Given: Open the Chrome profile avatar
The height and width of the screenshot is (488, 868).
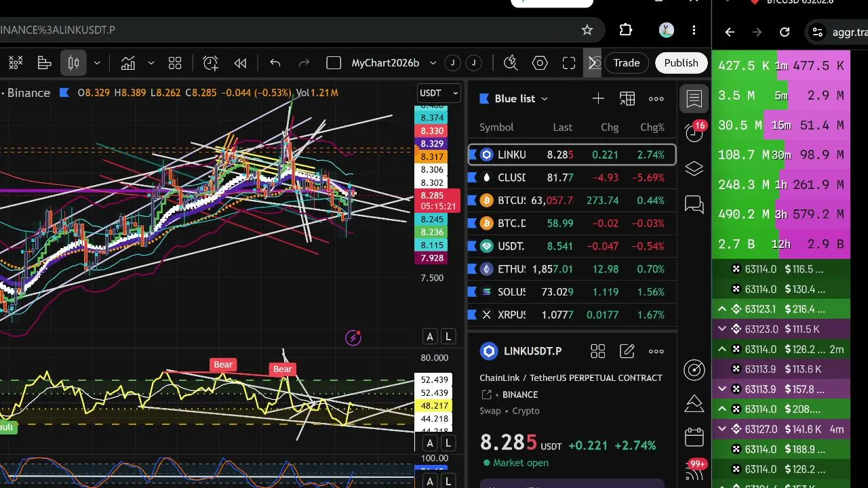Looking at the screenshot, I should point(666,30).
